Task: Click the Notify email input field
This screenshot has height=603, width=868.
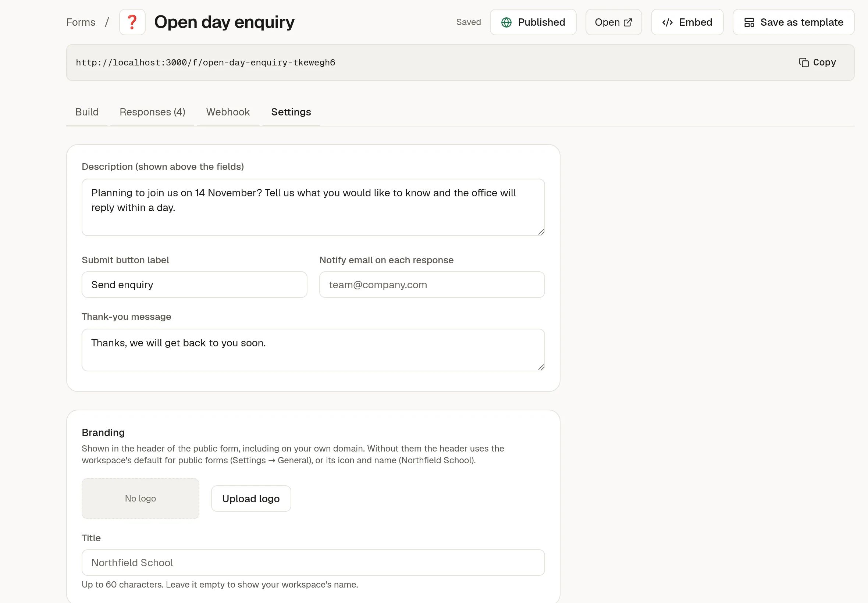Action: coord(432,285)
